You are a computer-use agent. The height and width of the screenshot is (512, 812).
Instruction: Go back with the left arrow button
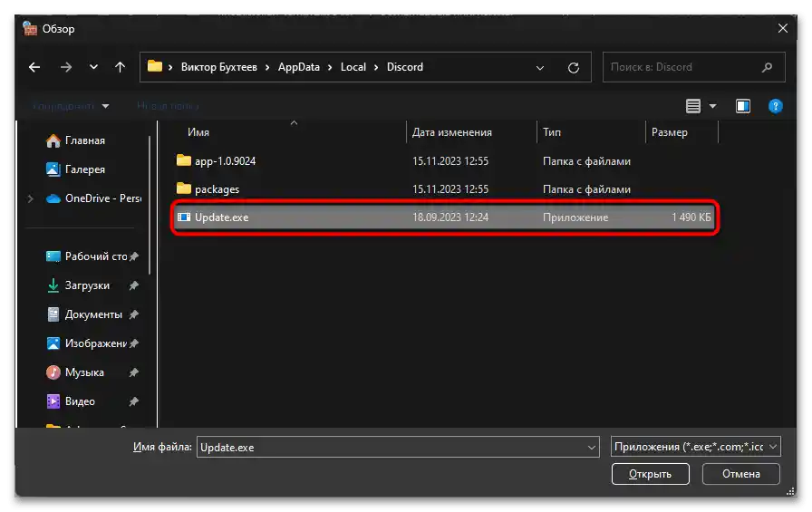pos(34,67)
